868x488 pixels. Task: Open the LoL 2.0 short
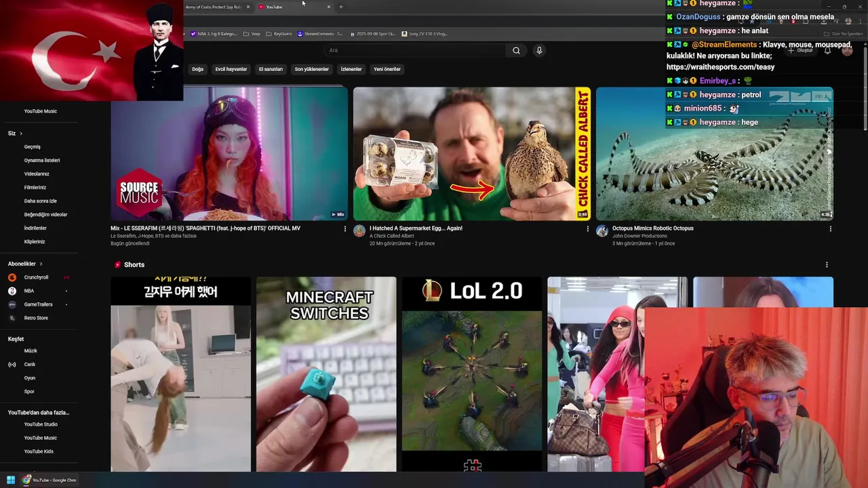(472, 374)
